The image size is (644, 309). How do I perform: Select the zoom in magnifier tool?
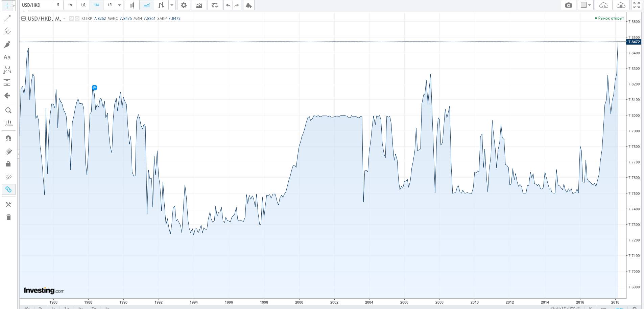8,110
